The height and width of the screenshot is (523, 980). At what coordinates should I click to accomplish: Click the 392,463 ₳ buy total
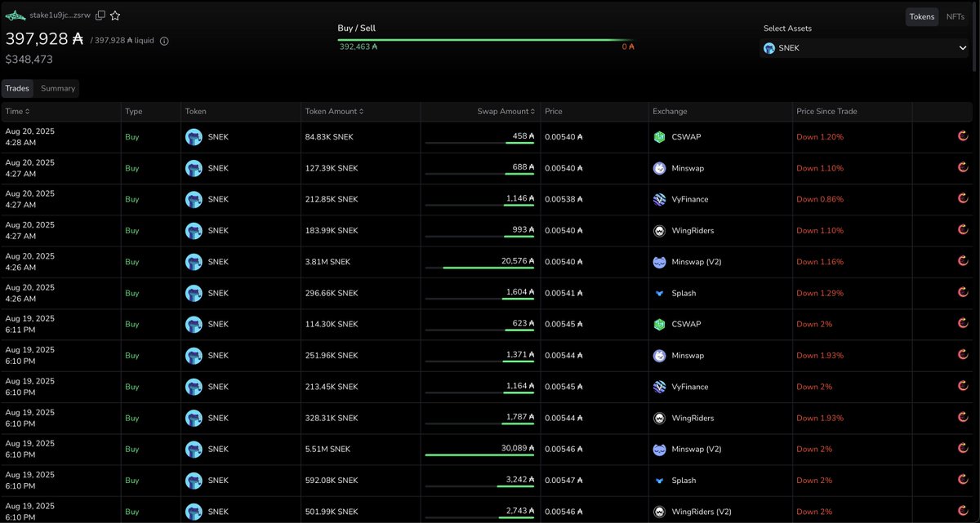[359, 47]
